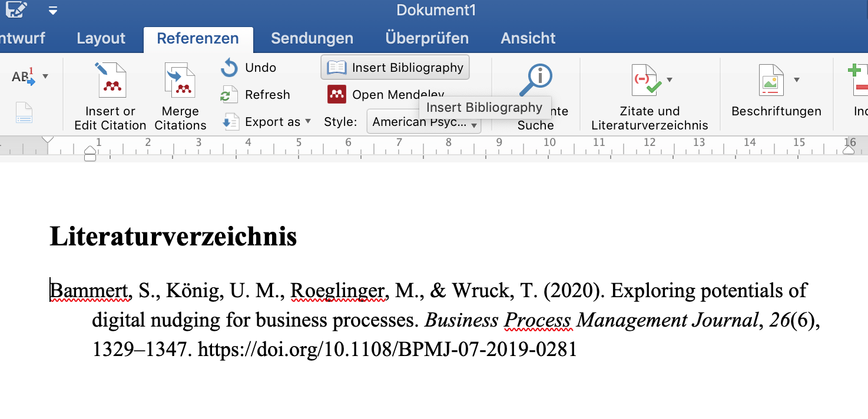The height and width of the screenshot is (419, 868).
Task: Expand the Beschriftungen dropdown arrow
Action: tap(797, 80)
